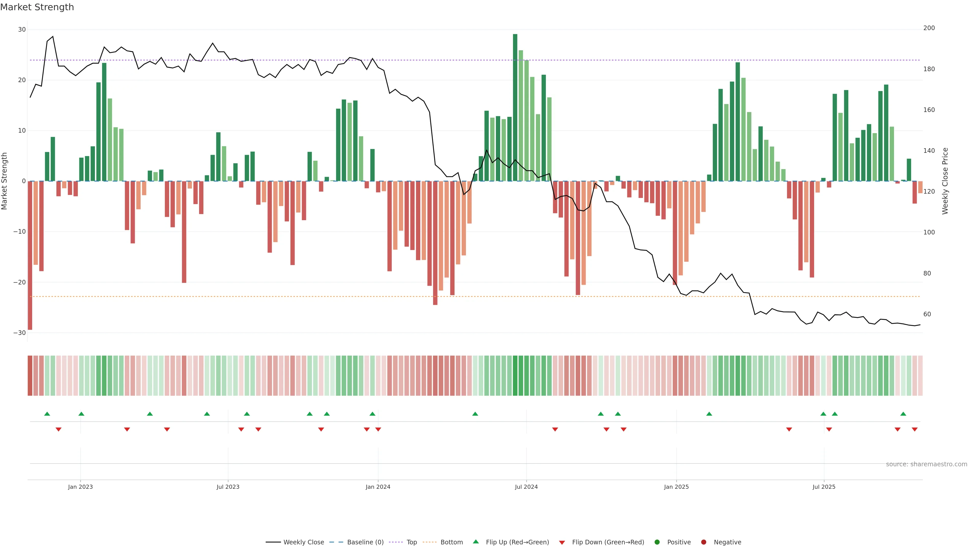Click last red flip-down marker on far right
This screenshot has width=980, height=551.
[915, 429]
